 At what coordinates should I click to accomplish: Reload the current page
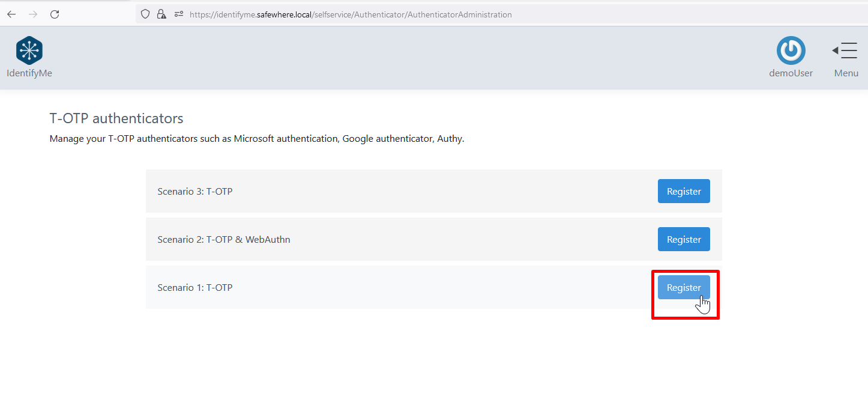coord(55,14)
